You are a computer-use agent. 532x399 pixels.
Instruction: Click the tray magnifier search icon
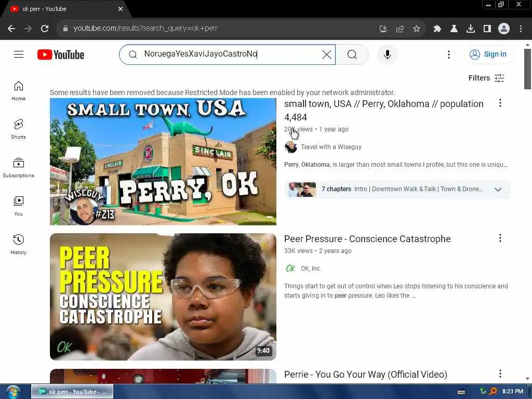tap(494, 391)
